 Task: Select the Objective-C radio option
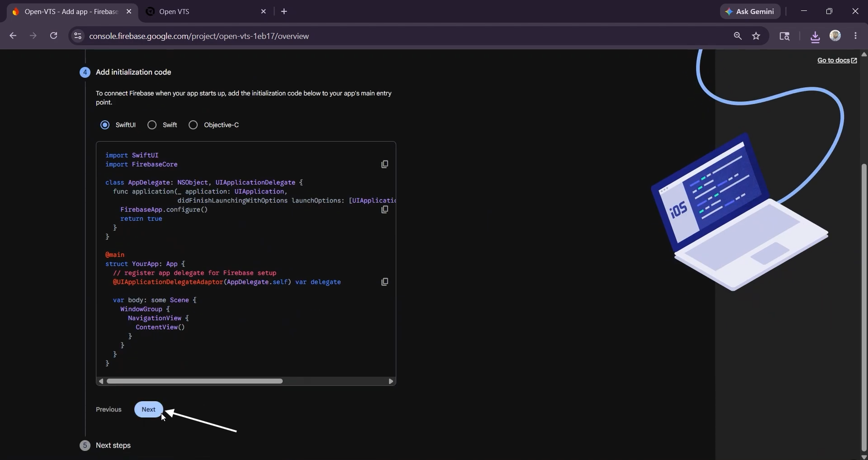[193, 125]
